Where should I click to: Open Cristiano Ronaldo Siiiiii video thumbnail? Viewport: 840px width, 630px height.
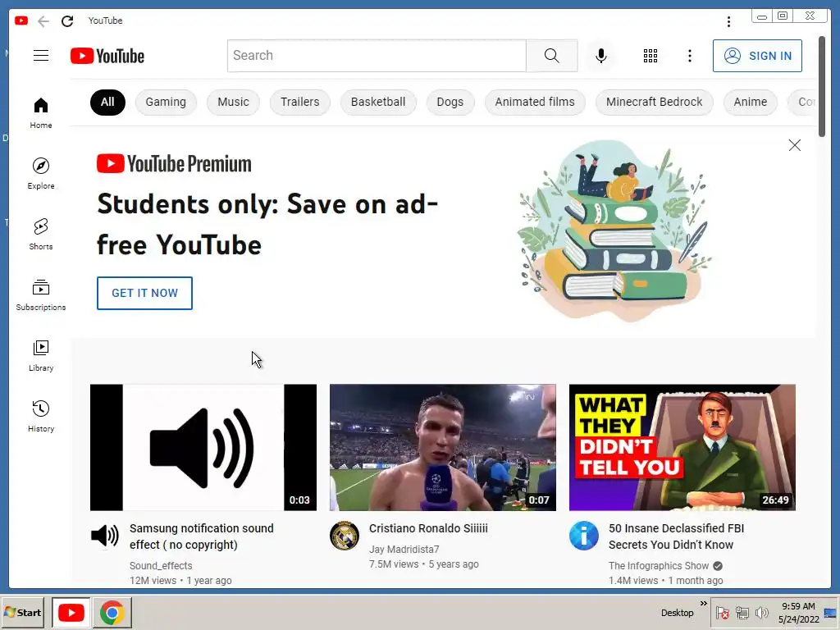(442, 447)
